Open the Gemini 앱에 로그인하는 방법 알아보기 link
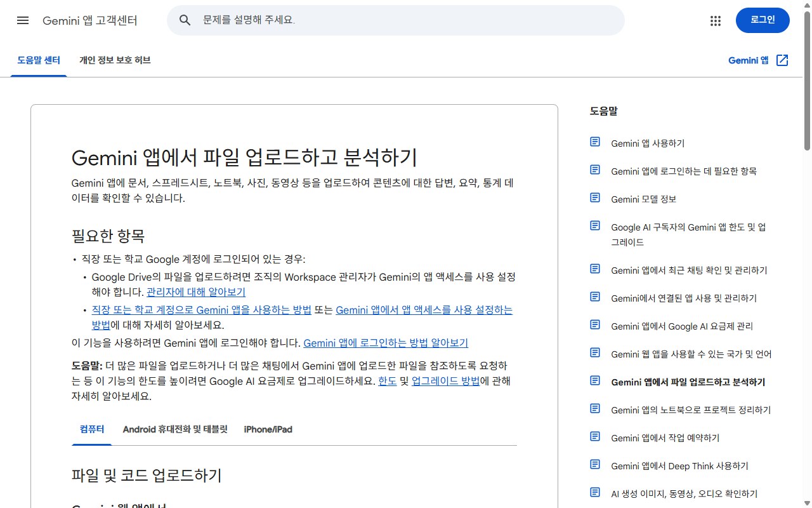 (386, 343)
